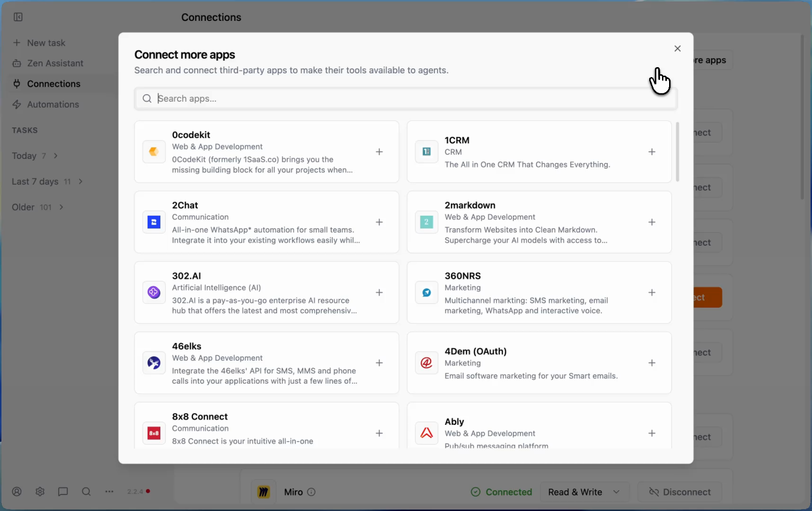Screen dimensions: 812x511
Task: Click the 360NRS logo icon
Action: pyautogui.click(x=426, y=292)
